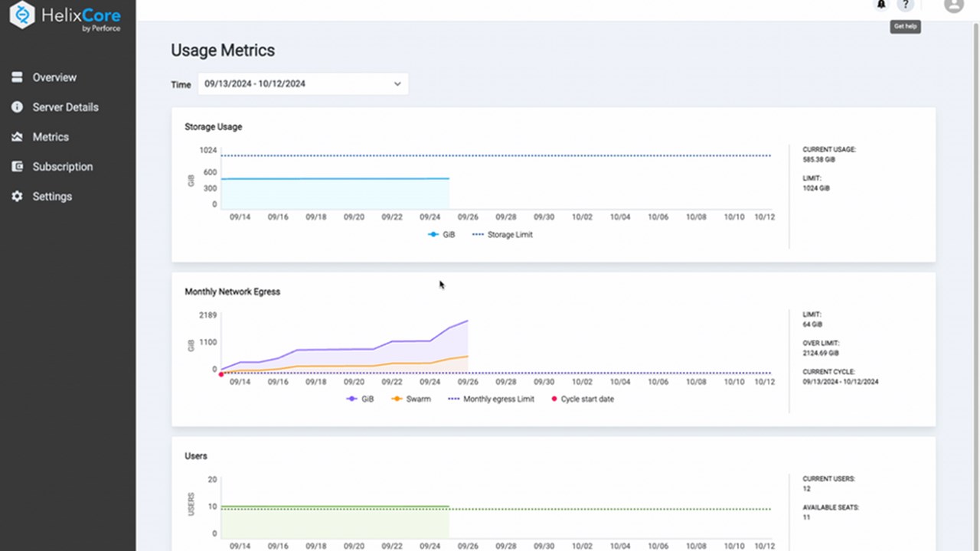The width and height of the screenshot is (980, 551).
Task: Expand the date range chevron arrow
Action: tap(397, 84)
